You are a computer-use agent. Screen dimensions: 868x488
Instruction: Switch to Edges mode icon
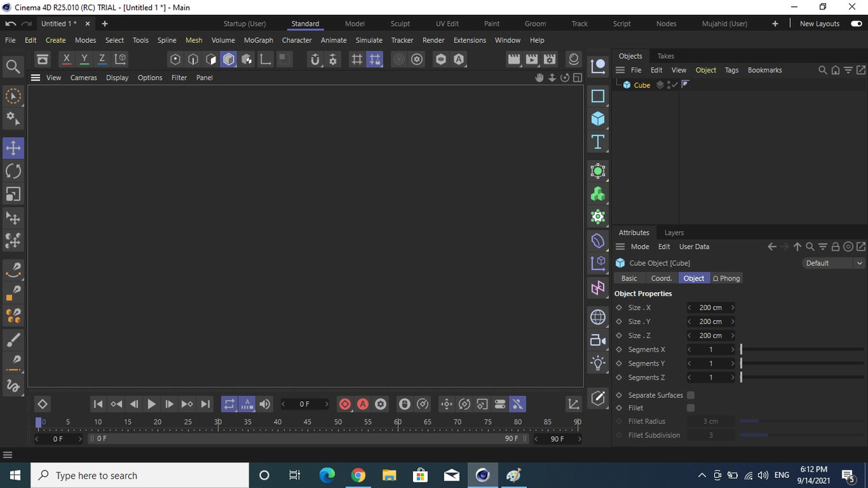(193, 60)
